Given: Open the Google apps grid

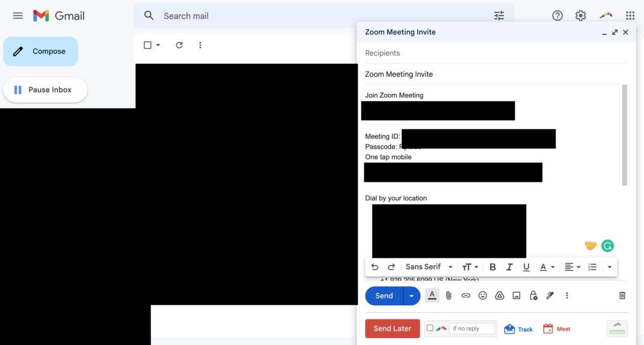Looking at the screenshot, I should click(631, 16).
